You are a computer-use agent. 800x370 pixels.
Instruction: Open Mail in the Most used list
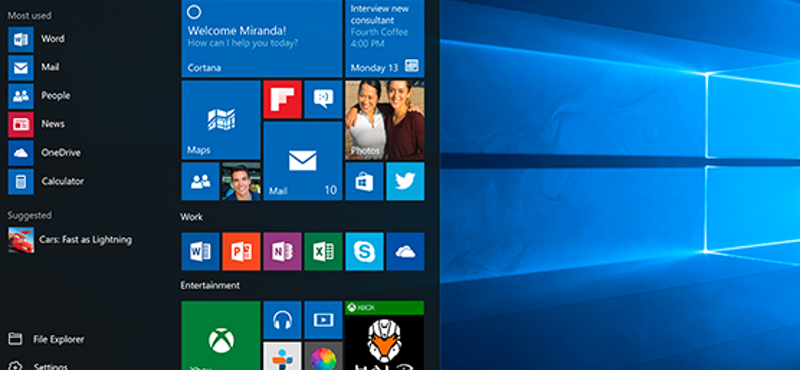coord(34,68)
